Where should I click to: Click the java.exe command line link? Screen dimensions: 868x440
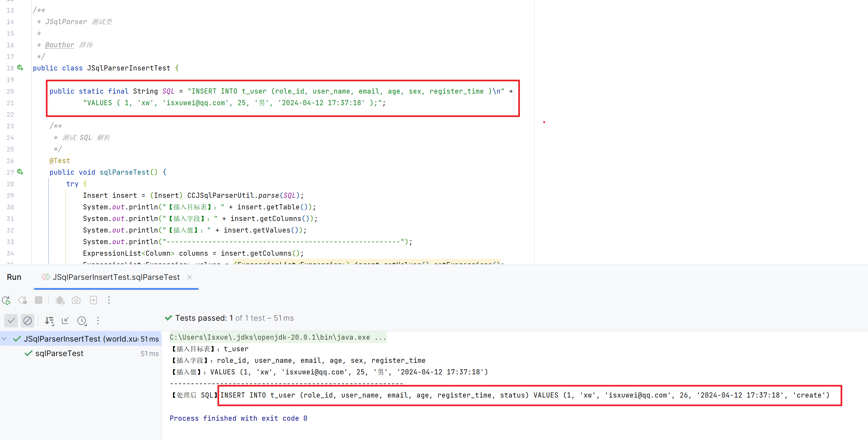(x=278, y=337)
